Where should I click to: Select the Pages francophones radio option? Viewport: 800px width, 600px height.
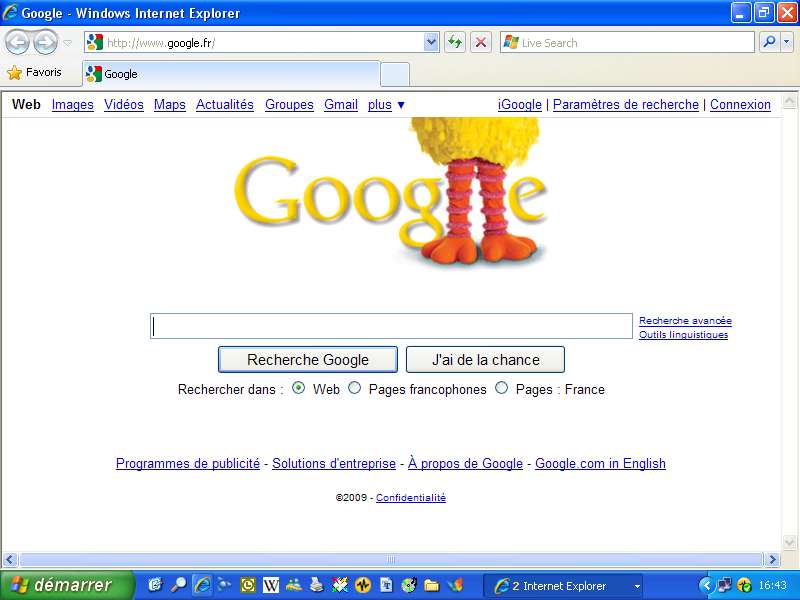(355, 389)
